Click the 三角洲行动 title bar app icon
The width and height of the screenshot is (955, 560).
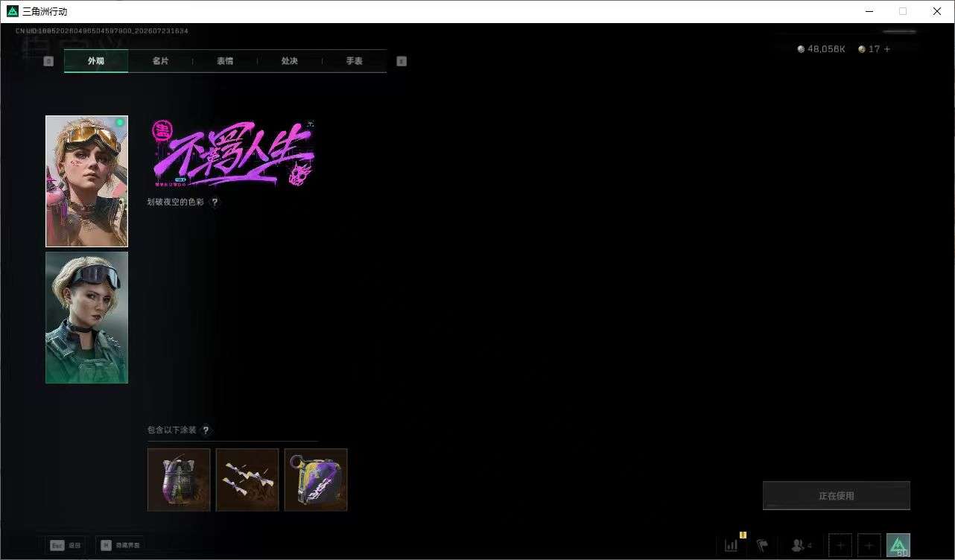tap(12, 11)
